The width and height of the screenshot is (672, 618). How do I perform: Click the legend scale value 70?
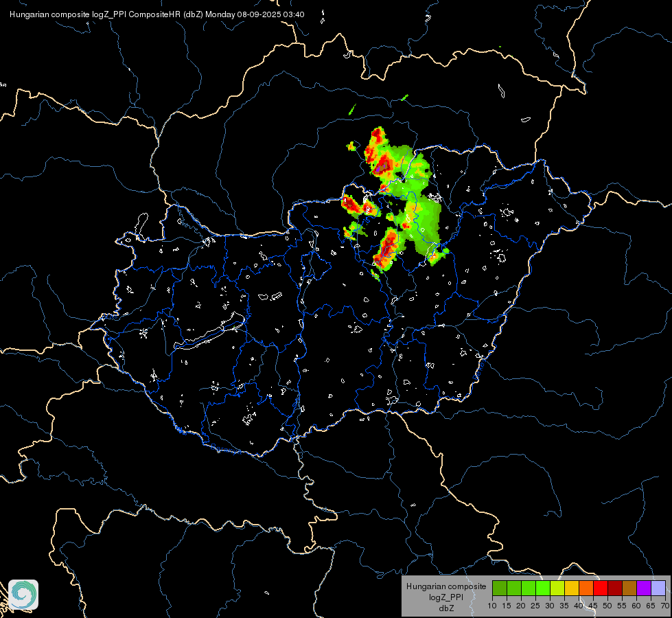(x=665, y=606)
